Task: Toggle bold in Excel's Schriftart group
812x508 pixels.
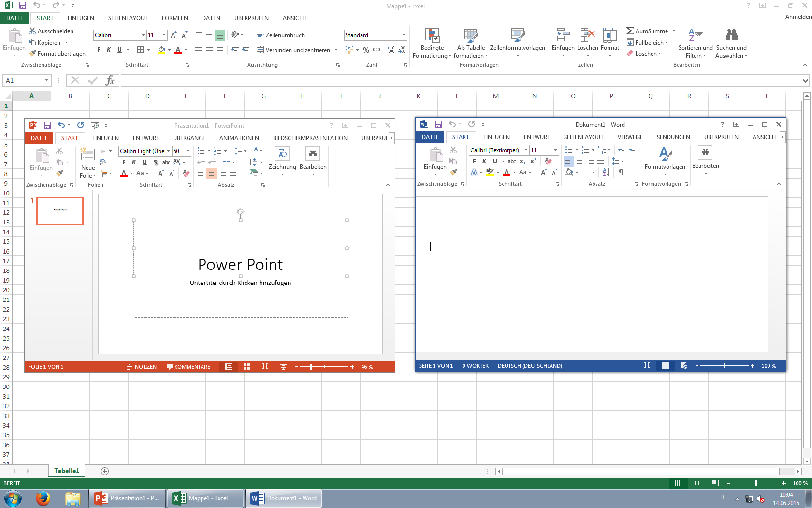Action: 99,50
